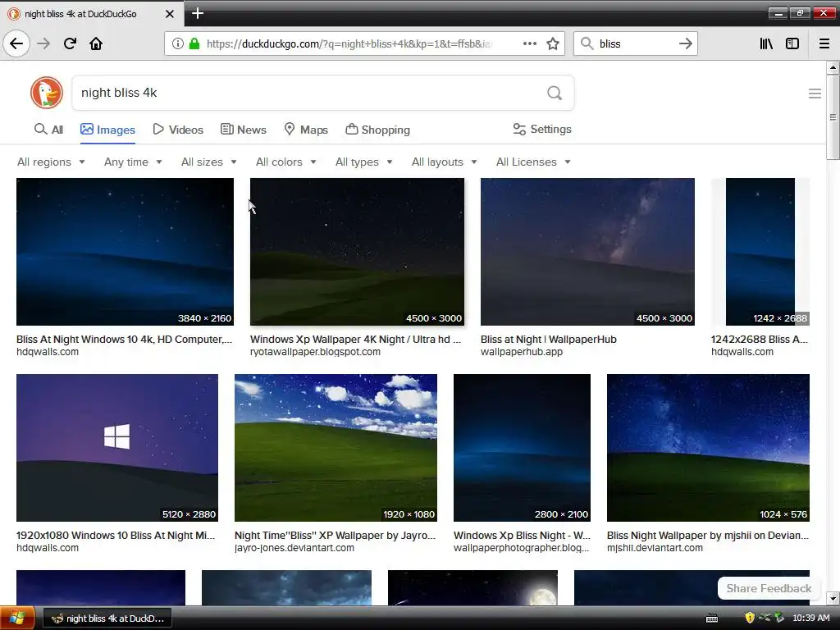Screen dimensions: 840x630
Task: Expand the All colors filter
Action: [x=286, y=162]
